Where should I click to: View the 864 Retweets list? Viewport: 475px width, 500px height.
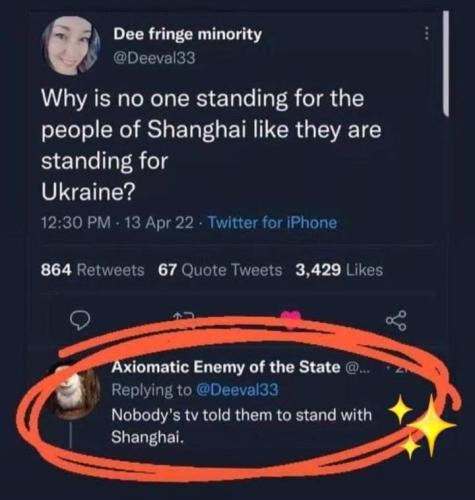click(x=93, y=270)
